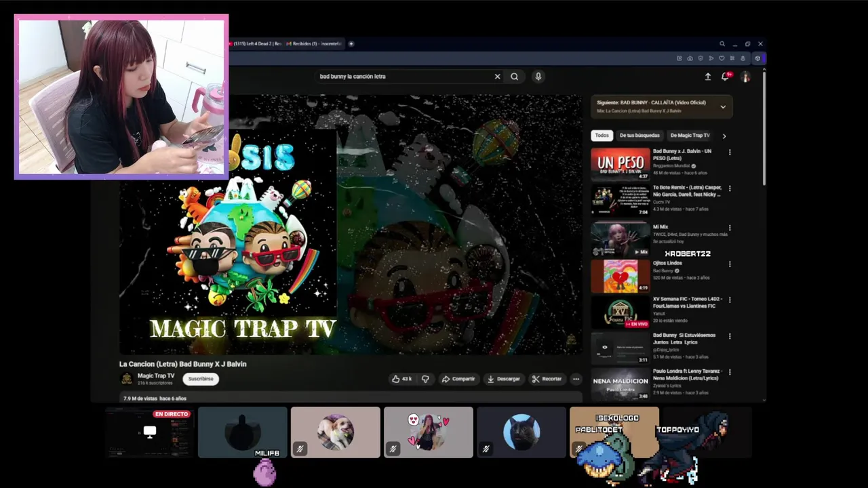Click the Recortar button
This screenshot has height=488, width=868.
[547, 379]
